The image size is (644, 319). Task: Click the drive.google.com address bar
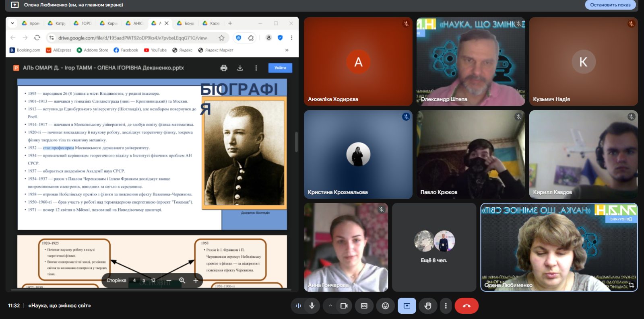click(132, 38)
